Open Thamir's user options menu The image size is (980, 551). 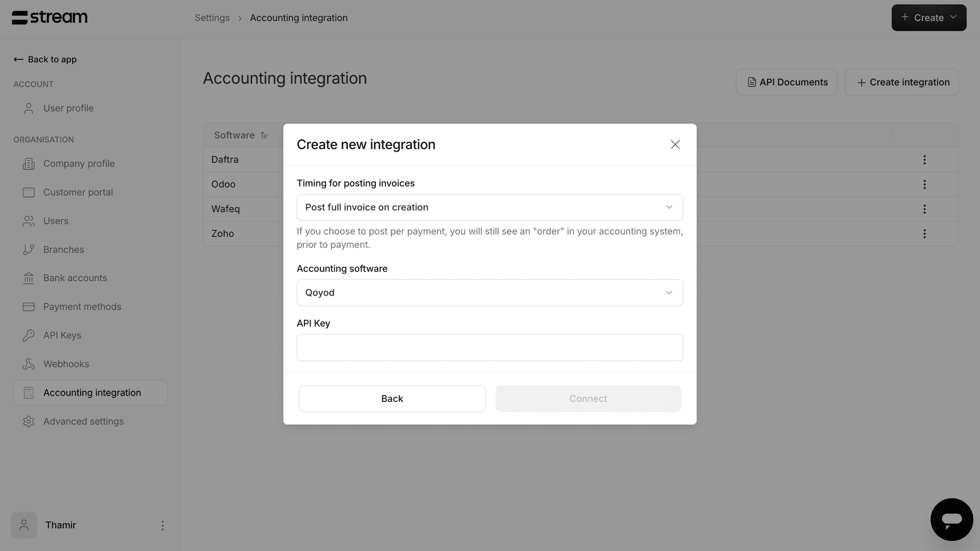(162, 525)
